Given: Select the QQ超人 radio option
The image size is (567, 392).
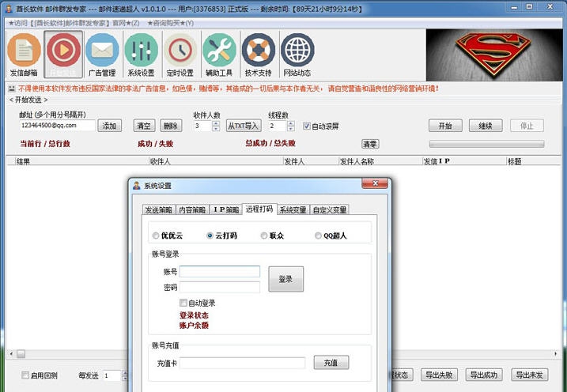Looking at the screenshot, I should click(x=331, y=236).
